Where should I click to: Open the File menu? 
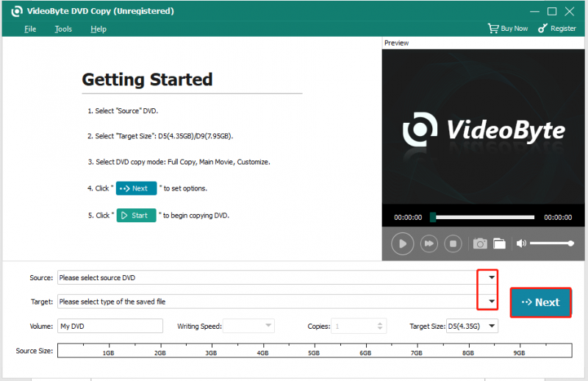tap(30, 29)
